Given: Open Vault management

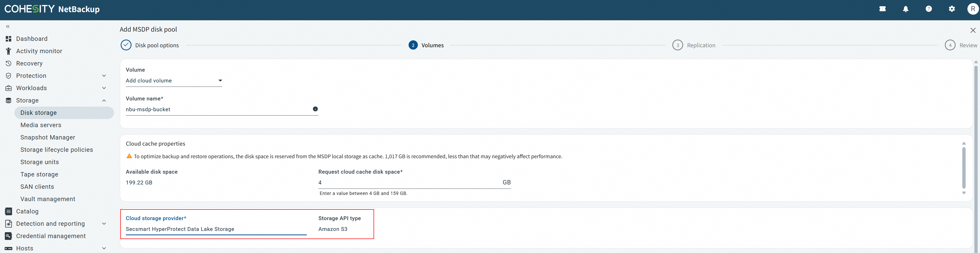Looking at the screenshot, I should tap(48, 199).
